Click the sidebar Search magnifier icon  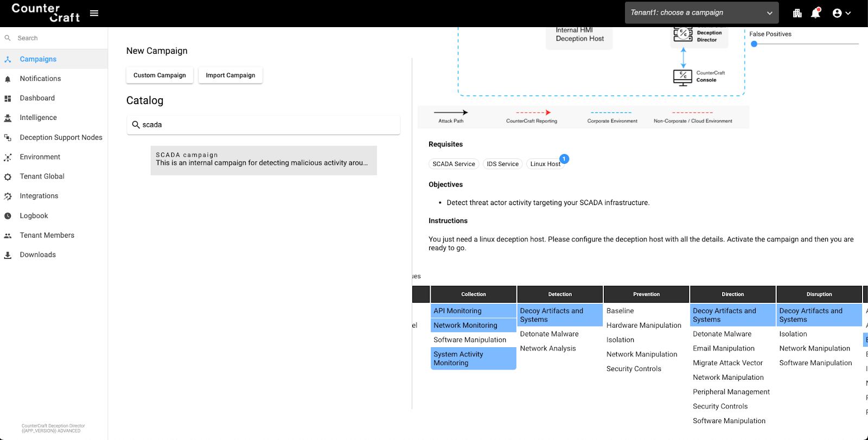tap(8, 38)
